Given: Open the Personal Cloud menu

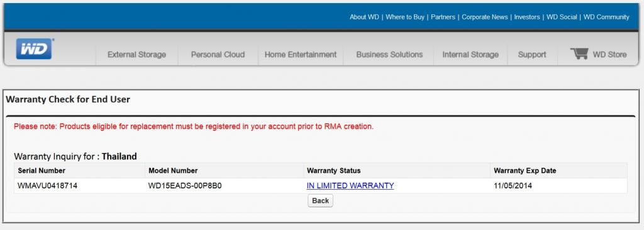Looking at the screenshot, I should (218, 54).
